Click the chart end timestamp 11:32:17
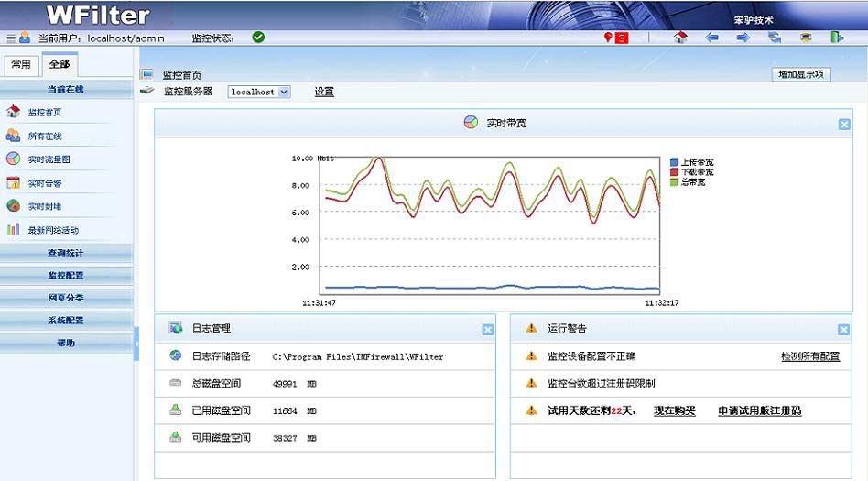Viewport: 868px width, 481px height. click(x=661, y=303)
